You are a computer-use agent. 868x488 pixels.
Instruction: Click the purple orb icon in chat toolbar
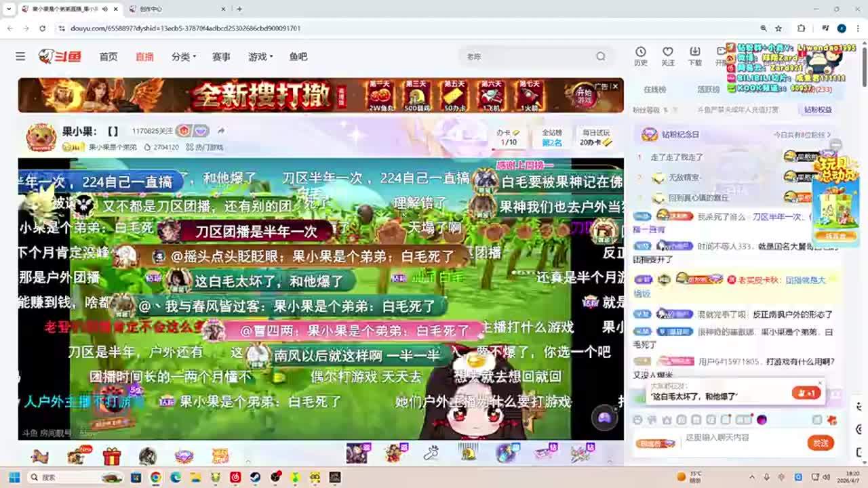point(762,420)
